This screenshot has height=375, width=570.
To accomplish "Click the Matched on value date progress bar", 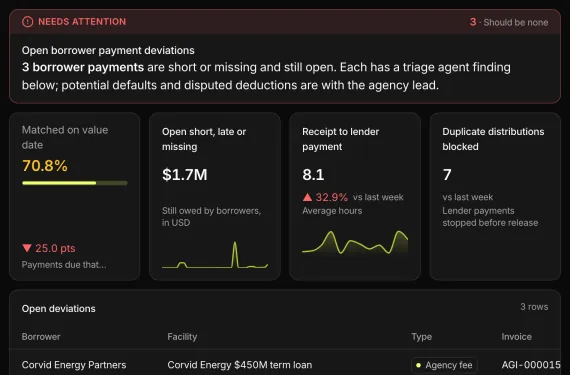I will pyautogui.click(x=75, y=183).
